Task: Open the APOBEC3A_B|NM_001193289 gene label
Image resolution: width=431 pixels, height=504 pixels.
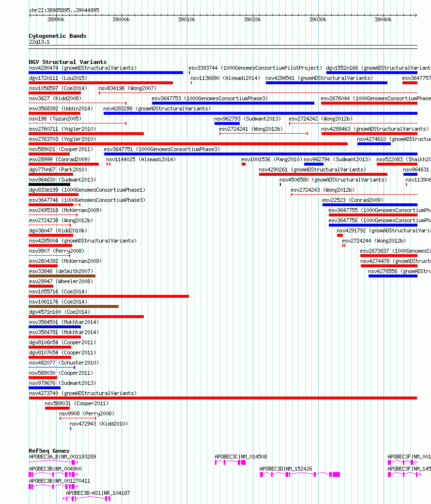Action: pos(62,457)
